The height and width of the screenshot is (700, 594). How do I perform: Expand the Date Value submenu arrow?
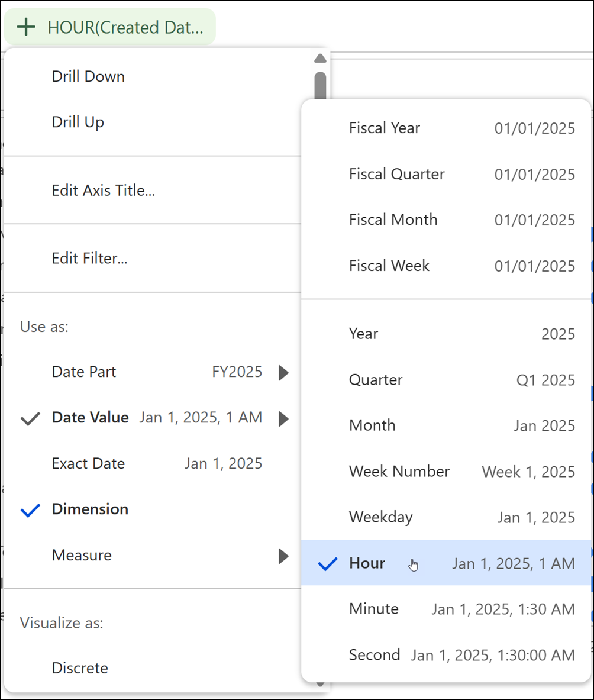point(283,418)
